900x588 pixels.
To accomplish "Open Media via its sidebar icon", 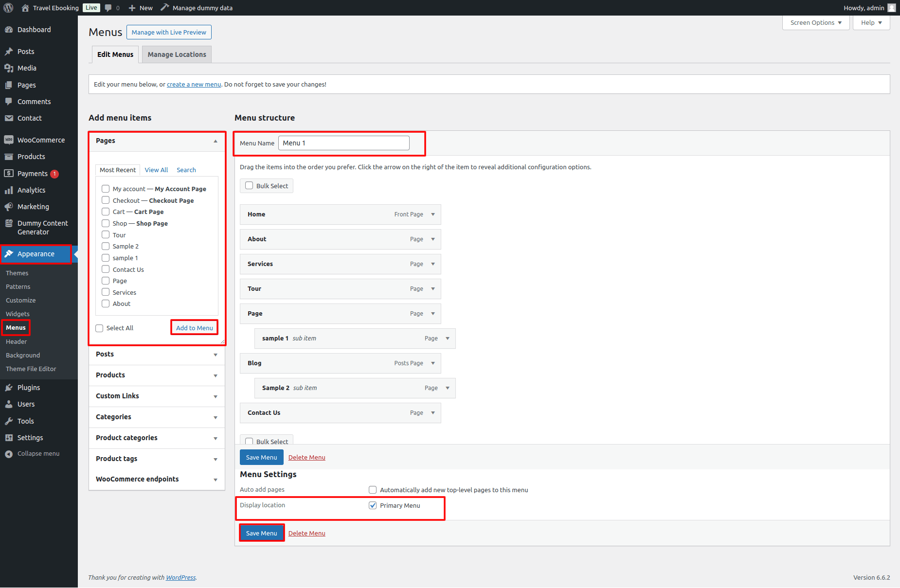I will pyautogui.click(x=9, y=68).
